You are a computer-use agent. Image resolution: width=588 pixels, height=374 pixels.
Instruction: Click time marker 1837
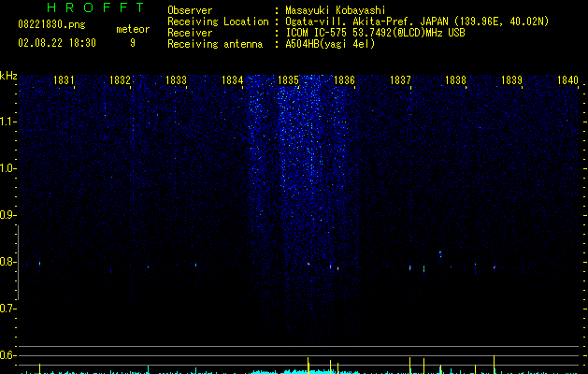tap(400, 80)
